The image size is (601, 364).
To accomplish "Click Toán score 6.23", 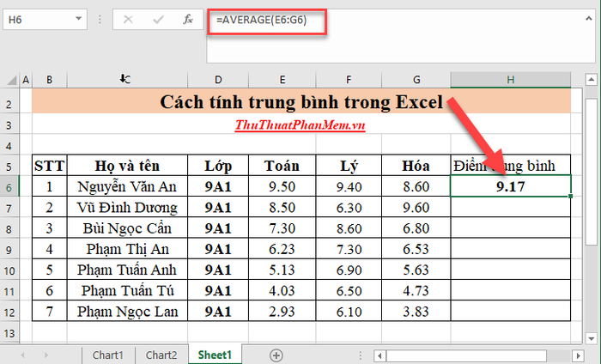I will (x=282, y=249).
